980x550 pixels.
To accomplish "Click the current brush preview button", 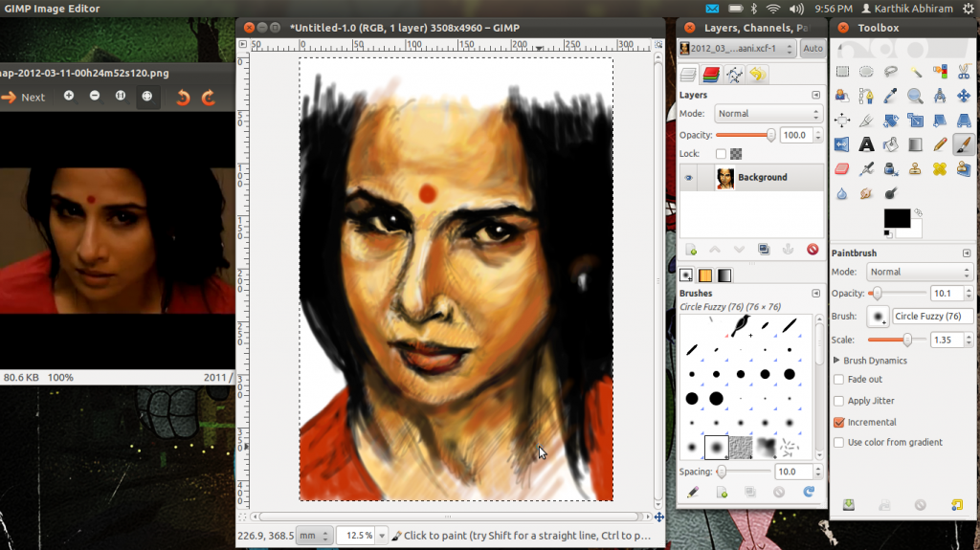I will 878,317.
